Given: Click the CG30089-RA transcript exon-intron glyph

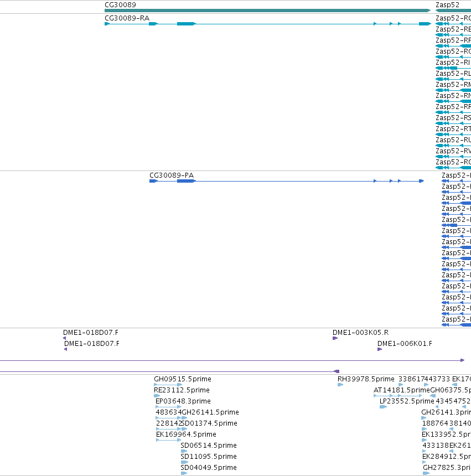Looking at the screenshot, I should (x=267, y=24).
